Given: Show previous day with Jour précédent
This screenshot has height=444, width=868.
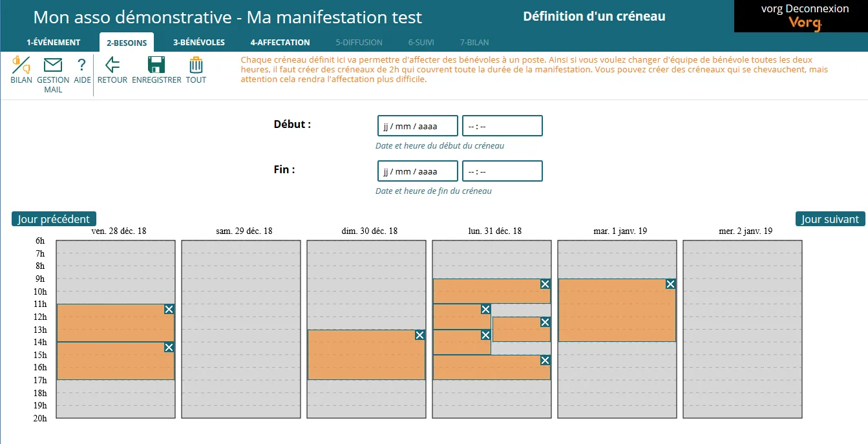Looking at the screenshot, I should [x=54, y=219].
